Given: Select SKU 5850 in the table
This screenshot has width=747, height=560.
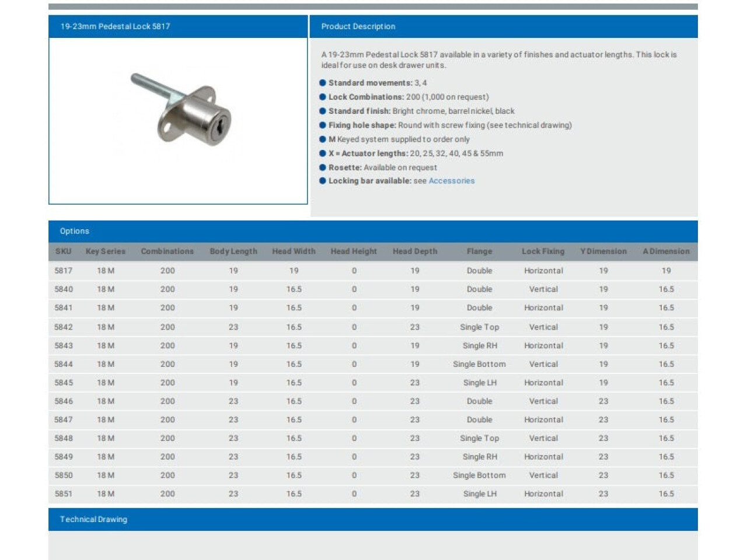Looking at the screenshot, I should pos(64,475).
